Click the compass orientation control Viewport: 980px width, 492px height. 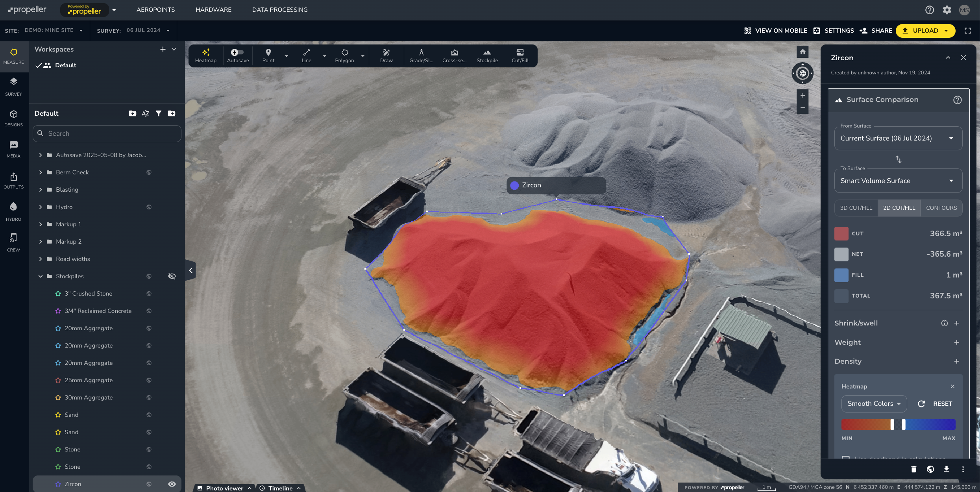tap(802, 73)
